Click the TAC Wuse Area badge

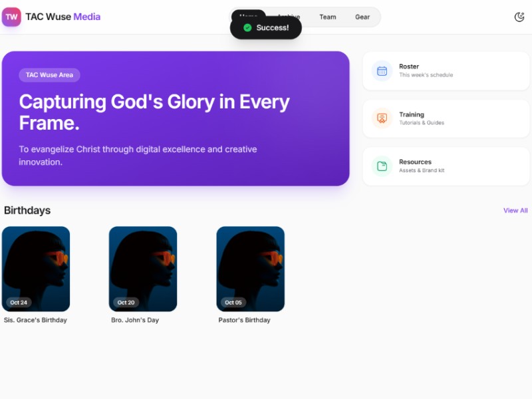[49, 75]
